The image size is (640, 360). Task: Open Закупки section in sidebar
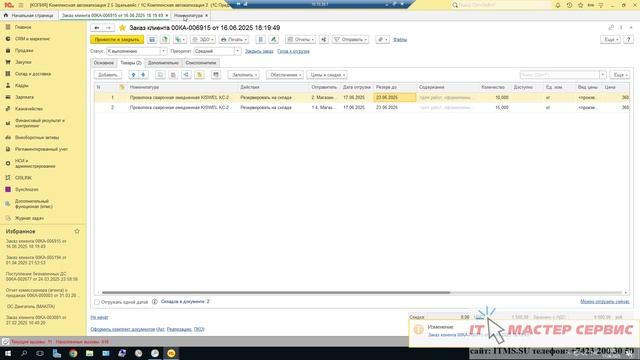pyautogui.click(x=23, y=62)
